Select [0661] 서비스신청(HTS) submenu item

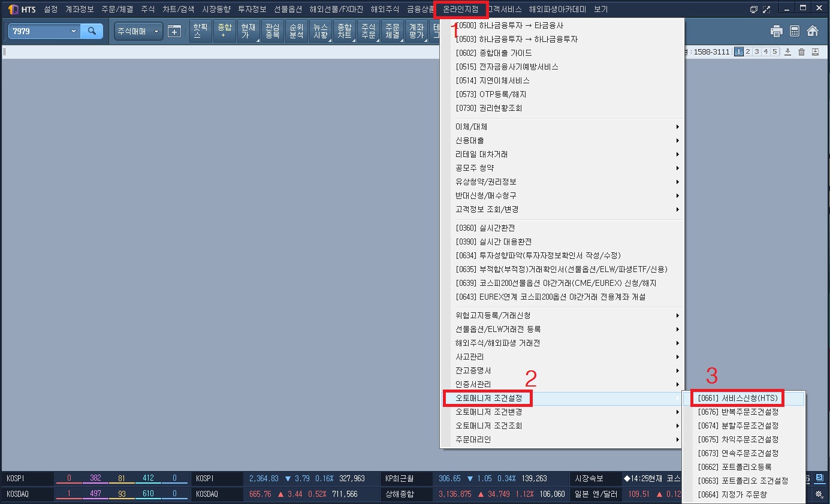738,398
